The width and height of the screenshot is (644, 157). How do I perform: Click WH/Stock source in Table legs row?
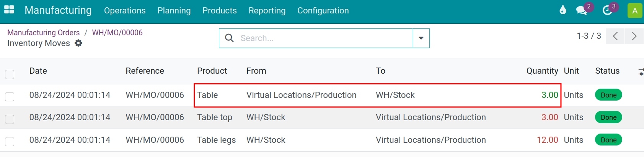(266, 140)
